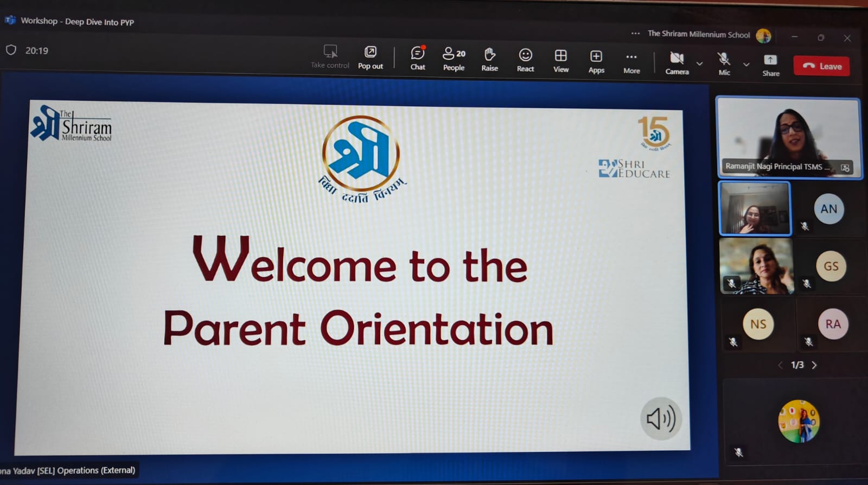Open the React emoji options
Screen dimensions: 868x485
tap(525, 60)
